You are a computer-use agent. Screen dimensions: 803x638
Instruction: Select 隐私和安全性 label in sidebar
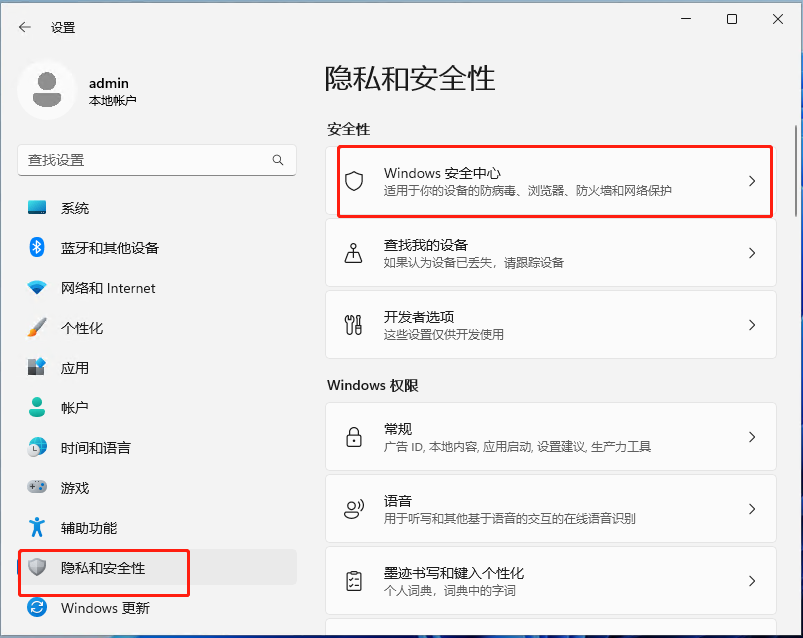pos(103,568)
